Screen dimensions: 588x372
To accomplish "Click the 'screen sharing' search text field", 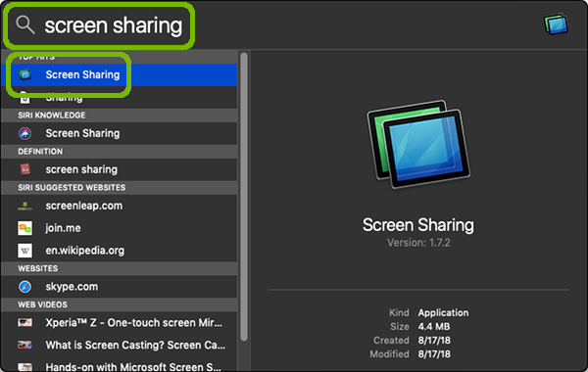I will (x=114, y=25).
